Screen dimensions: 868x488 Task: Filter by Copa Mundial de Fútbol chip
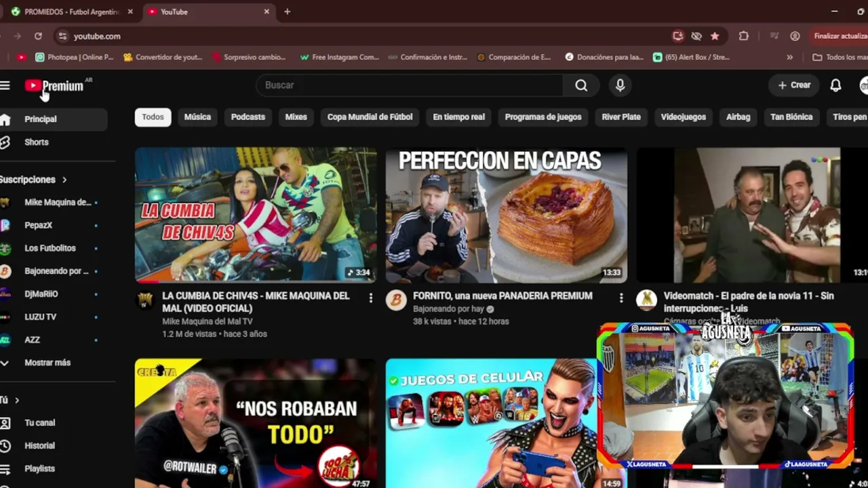[x=370, y=117]
